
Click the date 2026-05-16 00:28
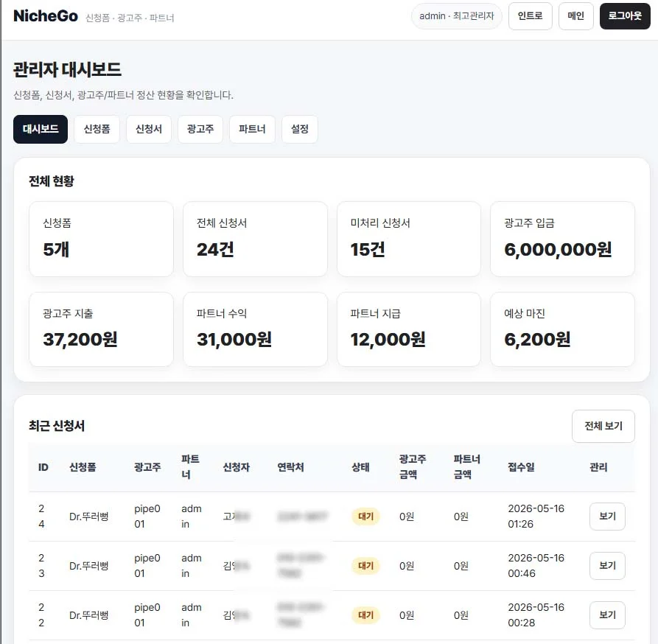[536, 615]
